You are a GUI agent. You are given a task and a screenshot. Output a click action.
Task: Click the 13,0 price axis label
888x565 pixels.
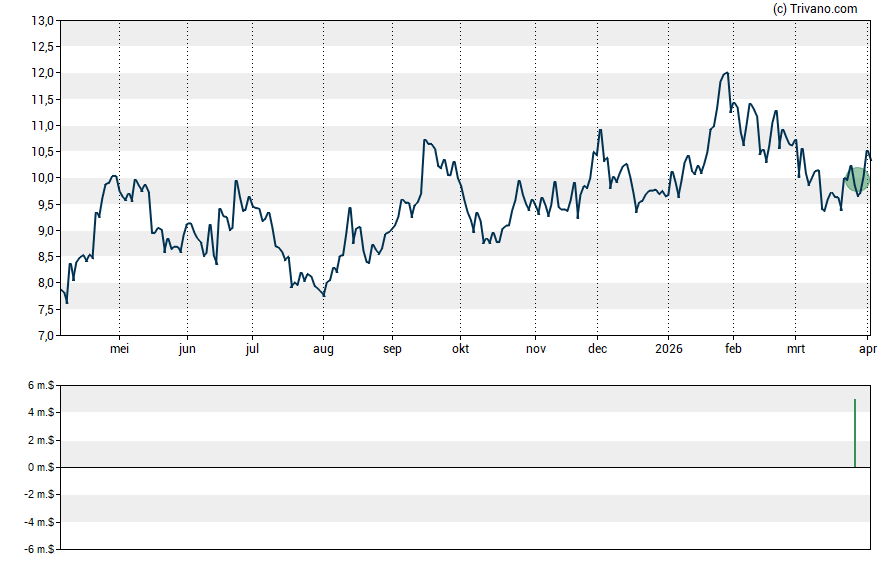pos(42,21)
